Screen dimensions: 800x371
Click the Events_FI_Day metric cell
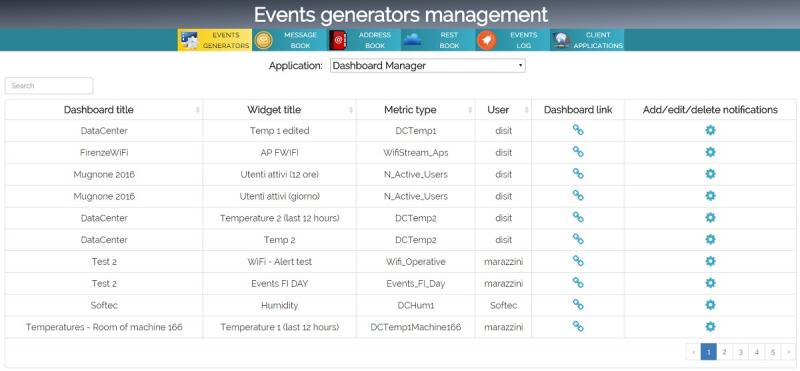415,283
